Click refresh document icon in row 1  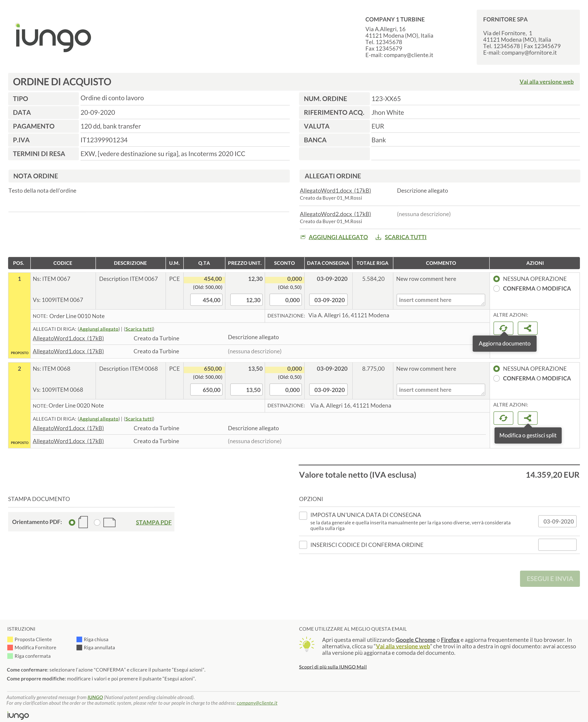503,328
